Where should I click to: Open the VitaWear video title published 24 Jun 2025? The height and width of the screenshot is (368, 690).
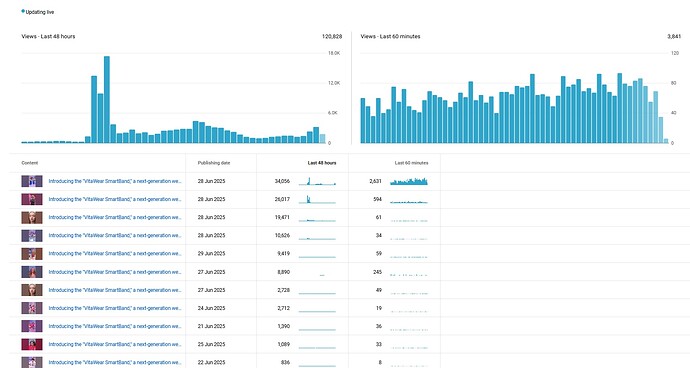115,308
